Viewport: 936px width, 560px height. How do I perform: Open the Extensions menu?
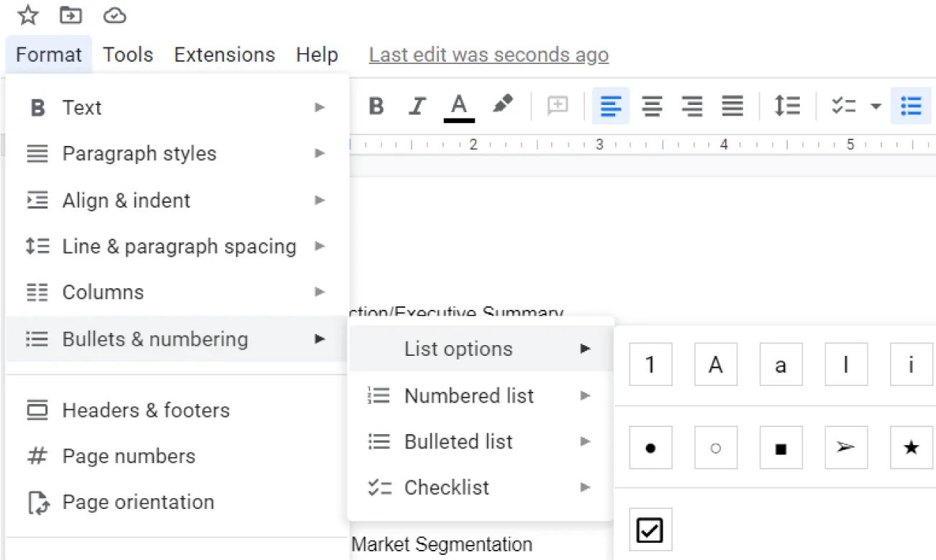coord(224,54)
